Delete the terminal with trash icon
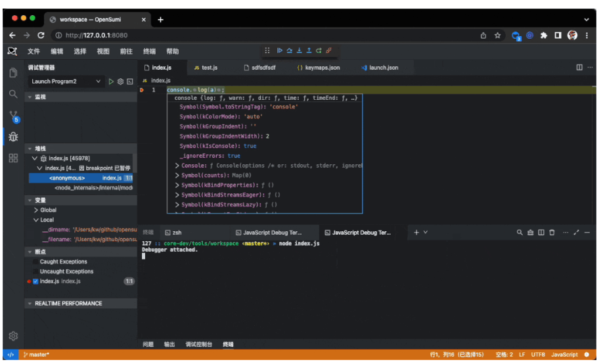The height and width of the screenshot is (364, 603). 552,233
